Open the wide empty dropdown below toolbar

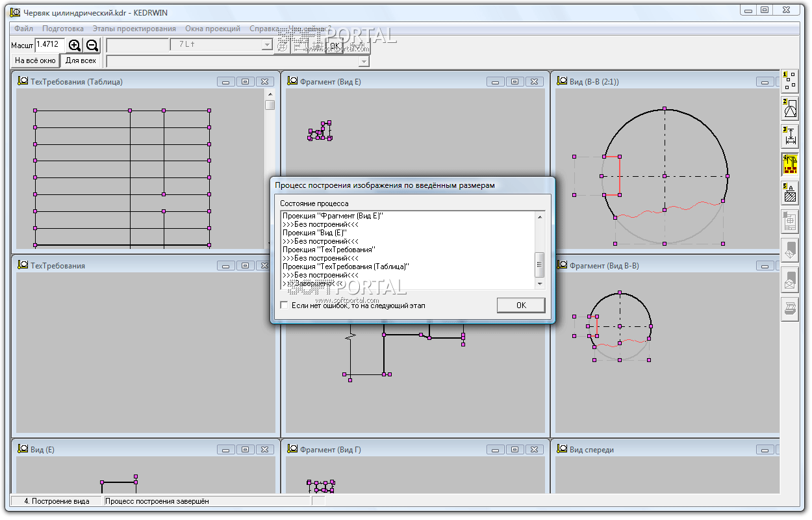[364, 61]
